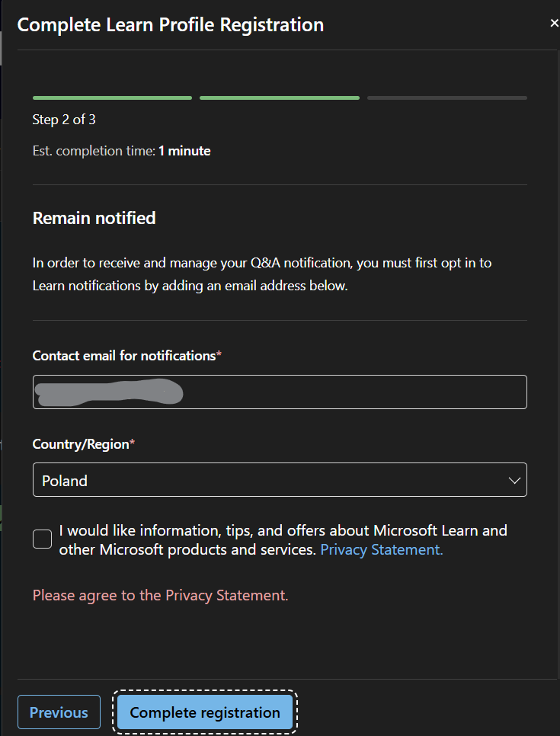Click the gray third progress bar segment
This screenshot has height=736, width=560.
pyautogui.click(x=447, y=98)
